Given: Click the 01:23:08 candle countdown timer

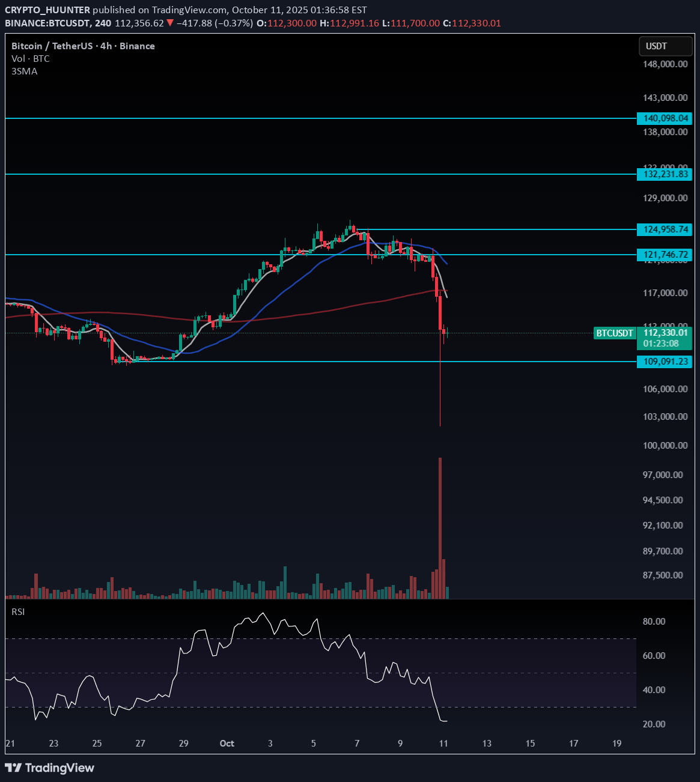Looking at the screenshot, I should 661,343.
